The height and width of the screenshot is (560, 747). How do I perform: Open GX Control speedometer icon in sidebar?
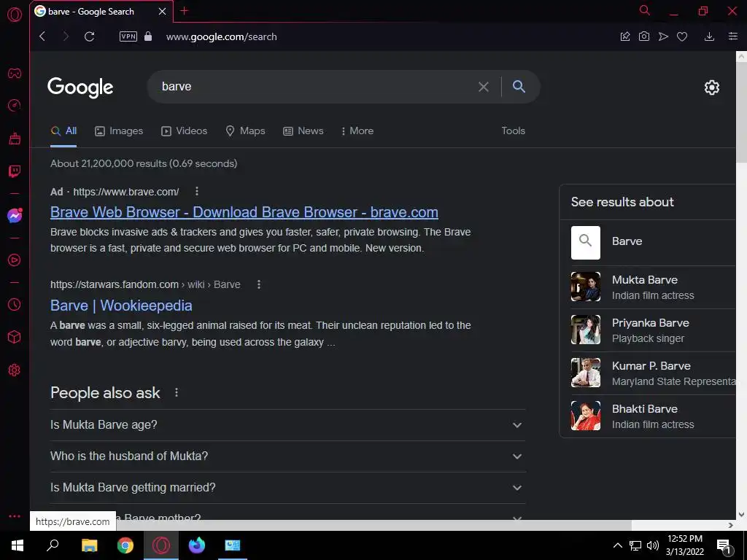click(x=15, y=105)
